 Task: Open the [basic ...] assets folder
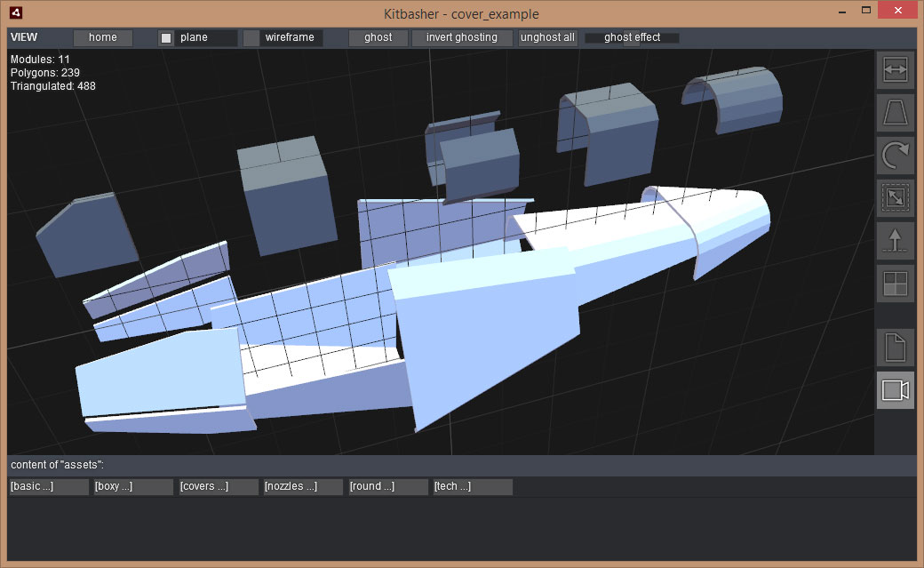tap(48, 487)
